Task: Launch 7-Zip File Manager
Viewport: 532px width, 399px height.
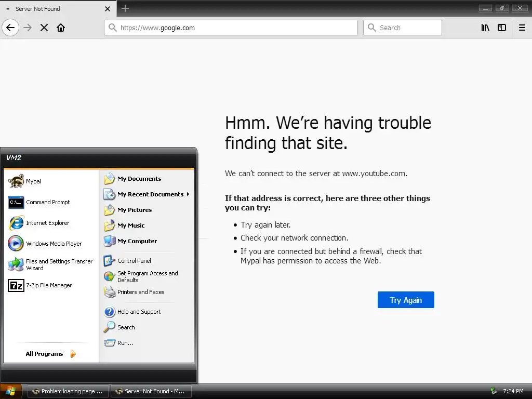Action: click(51, 285)
